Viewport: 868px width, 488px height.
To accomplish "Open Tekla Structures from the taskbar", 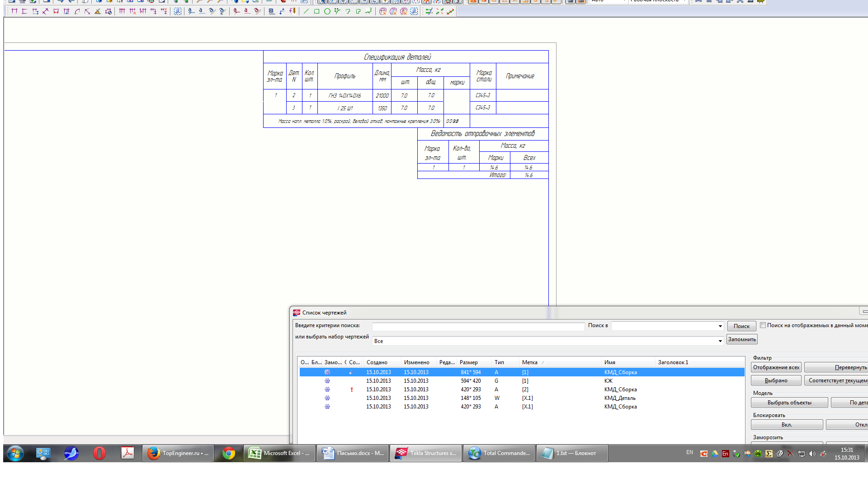I will [426, 453].
